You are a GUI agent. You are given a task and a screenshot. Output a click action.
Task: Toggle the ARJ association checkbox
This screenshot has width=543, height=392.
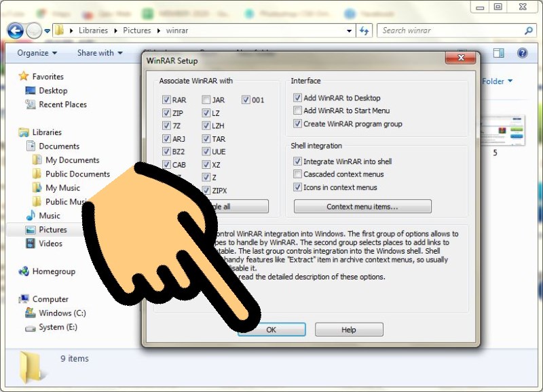click(166, 139)
